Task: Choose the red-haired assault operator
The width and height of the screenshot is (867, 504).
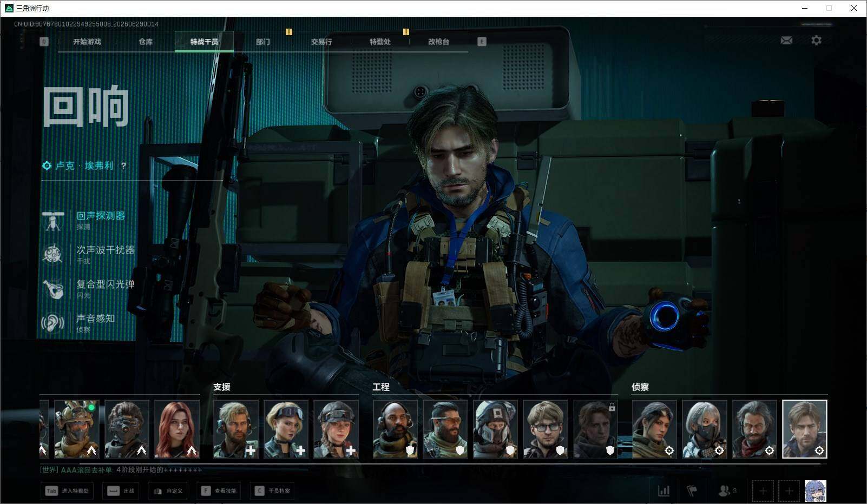Action: tap(177, 429)
